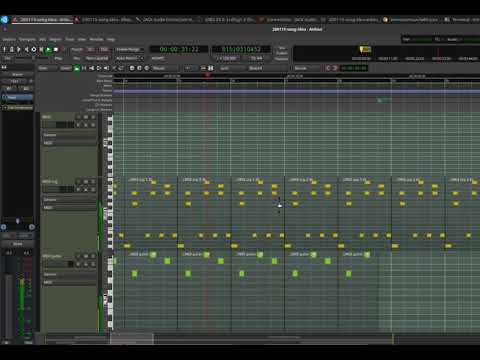The image size is (480, 360).
Task: Select the Draw tool icon
Action: (114, 68)
